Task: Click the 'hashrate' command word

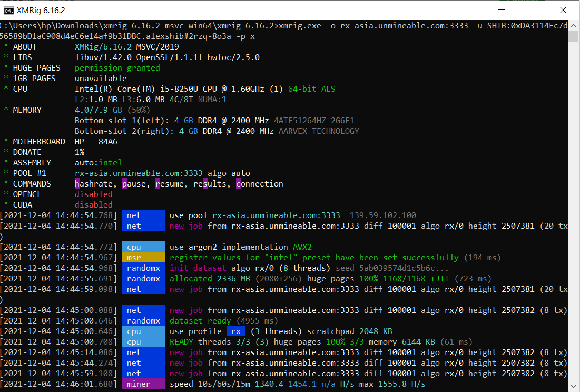Action: pyautogui.click(x=94, y=184)
